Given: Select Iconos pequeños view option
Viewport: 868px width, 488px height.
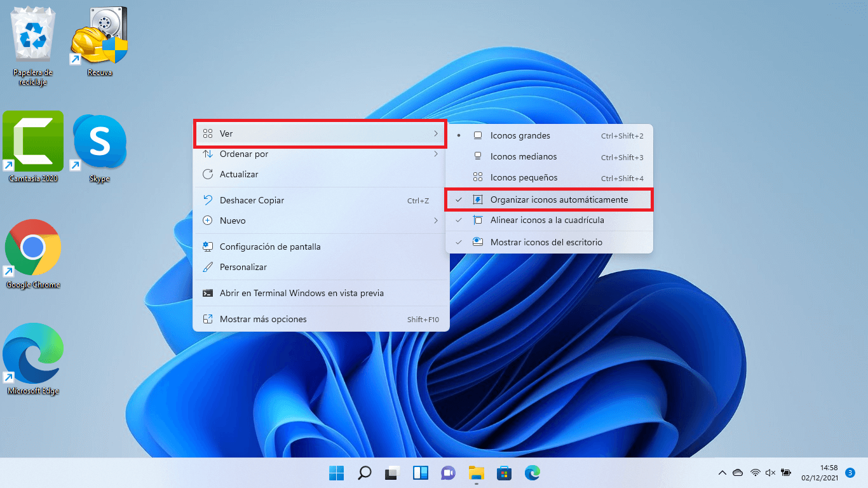Looking at the screenshot, I should point(549,177).
